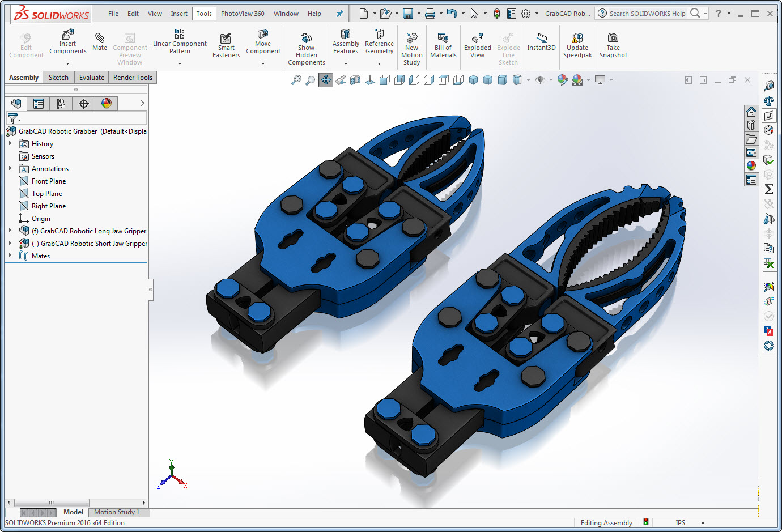Viewport: 782px width, 532px height.
Task: Toggle the Pan view tool
Action: pyautogui.click(x=326, y=80)
